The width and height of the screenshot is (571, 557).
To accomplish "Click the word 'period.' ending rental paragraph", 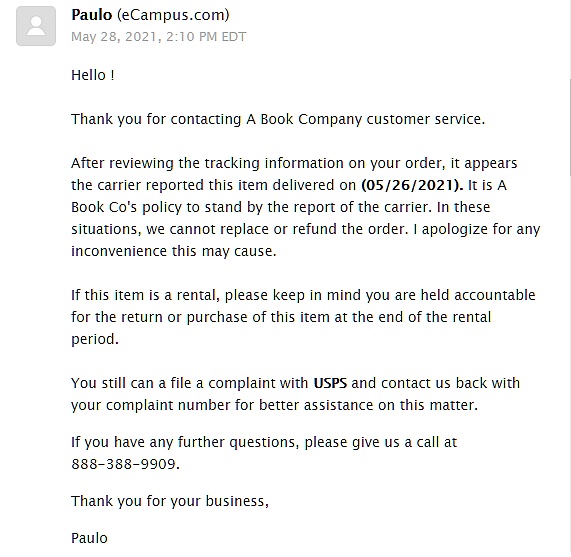I will [x=95, y=340].
